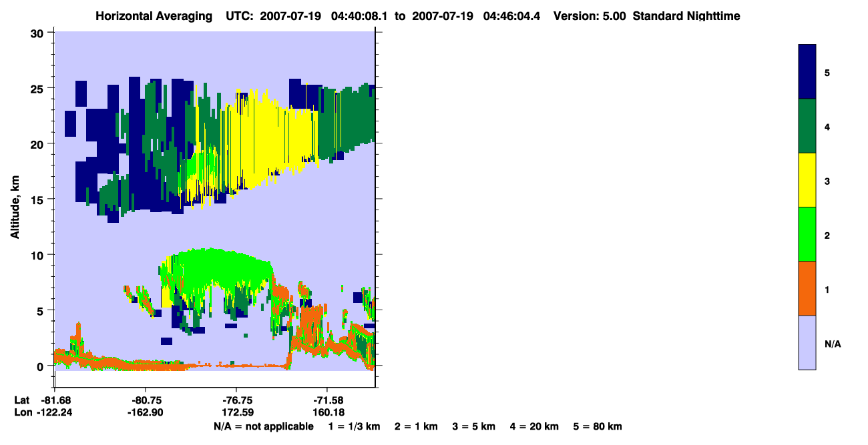
Task: Click the bright green colorbar segment labeled 2
Action: (x=807, y=234)
